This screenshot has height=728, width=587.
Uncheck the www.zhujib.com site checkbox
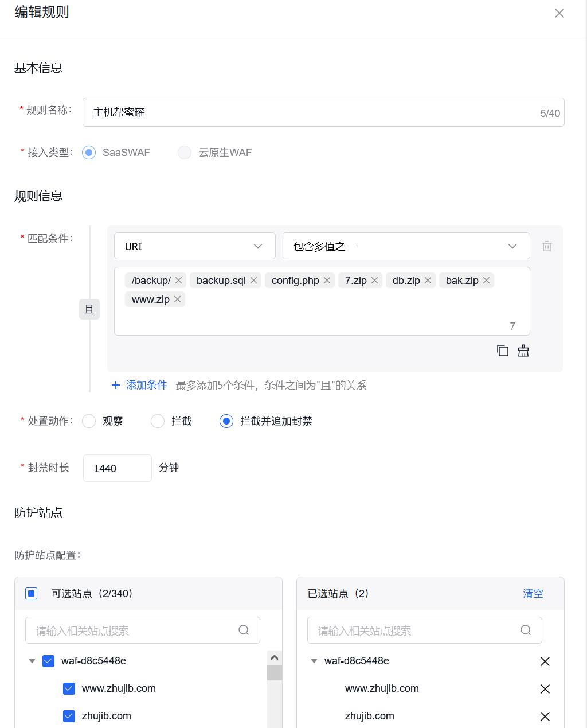[69, 688]
